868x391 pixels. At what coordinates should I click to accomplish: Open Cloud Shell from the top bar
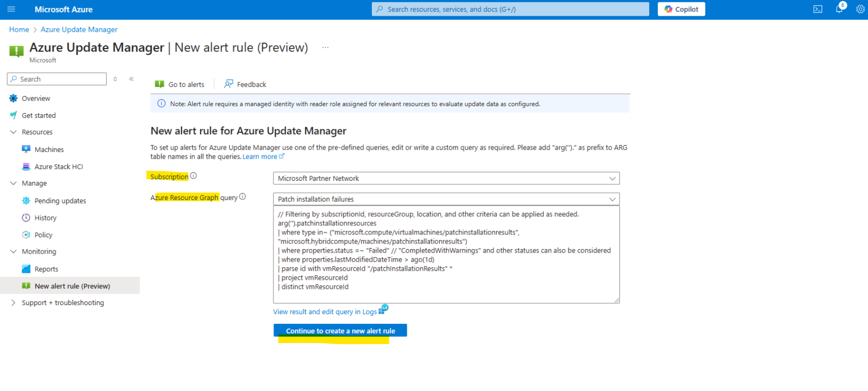click(818, 8)
